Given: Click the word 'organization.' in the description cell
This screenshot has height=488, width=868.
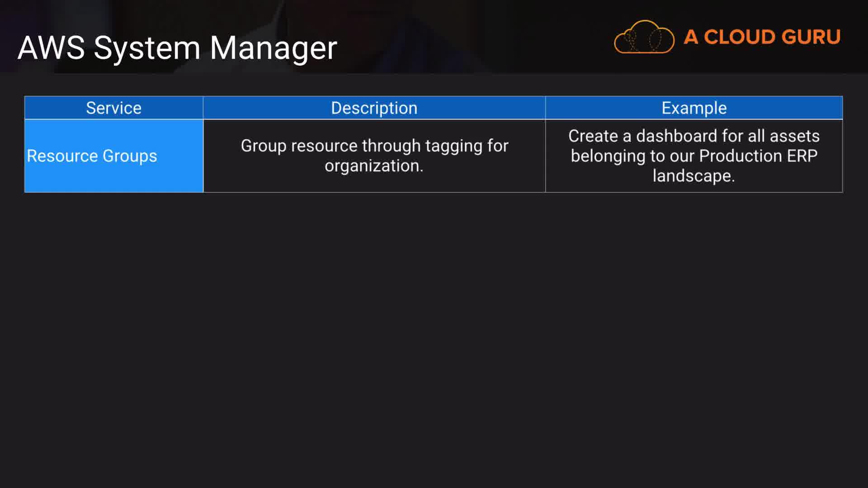Looking at the screenshot, I should click(374, 166).
